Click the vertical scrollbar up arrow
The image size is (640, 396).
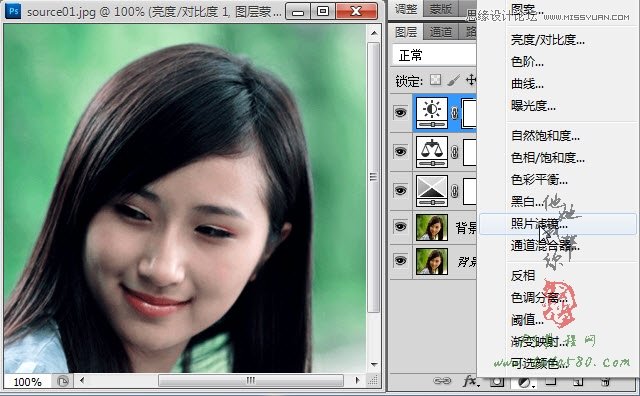tap(374, 33)
